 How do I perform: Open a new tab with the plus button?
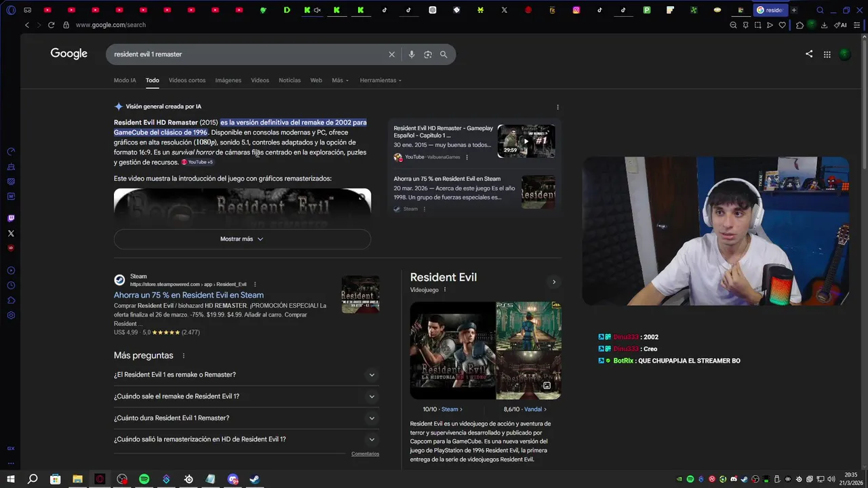pyautogui.click(x=794, y=10)
